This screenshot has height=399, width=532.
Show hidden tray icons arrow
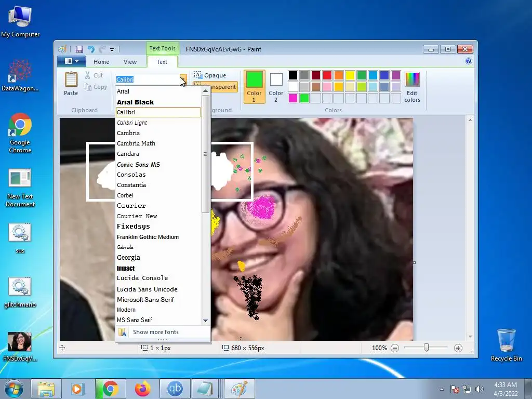[442, 389]
